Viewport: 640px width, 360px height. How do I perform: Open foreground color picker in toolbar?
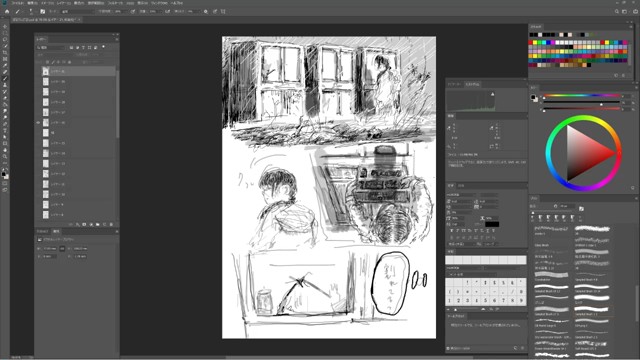pos(4,174)
